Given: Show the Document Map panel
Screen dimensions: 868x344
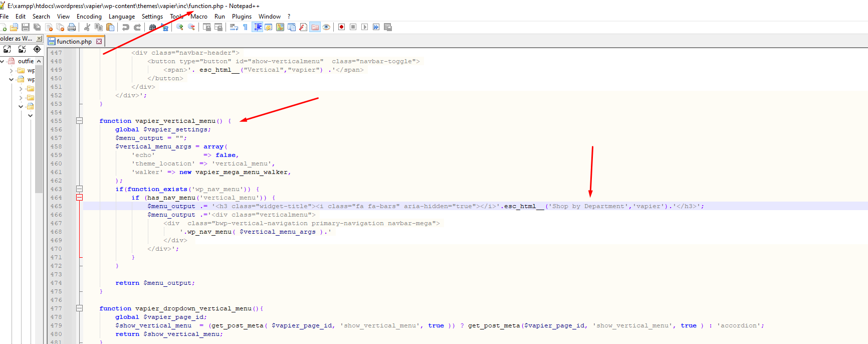Looking at the screenshot, I should (280, 27).
